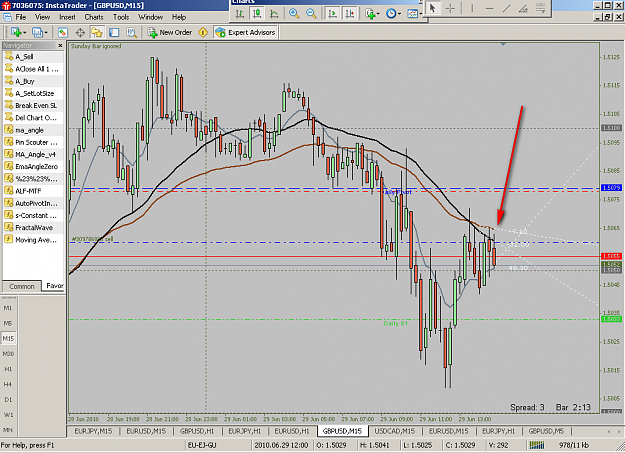Draw a horizontal line tool
This screenshot has width=625, height=453.
pos(489,8)
